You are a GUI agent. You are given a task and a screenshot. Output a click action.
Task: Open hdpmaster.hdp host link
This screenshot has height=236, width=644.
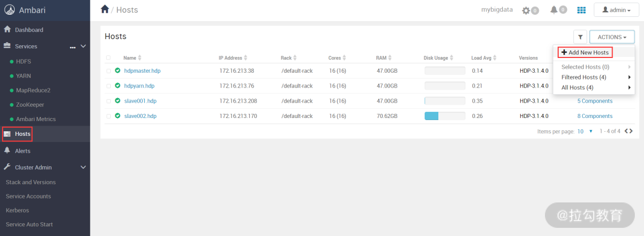tap(142, 71)
